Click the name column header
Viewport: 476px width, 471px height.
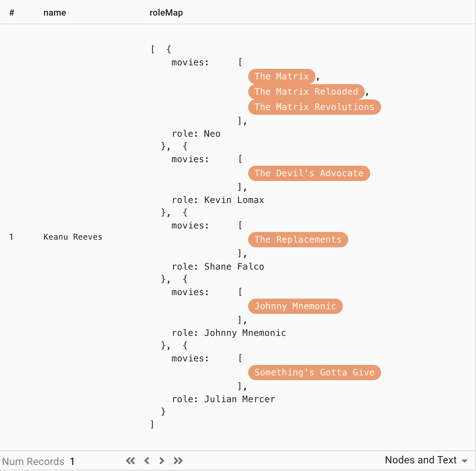(55, 13)
